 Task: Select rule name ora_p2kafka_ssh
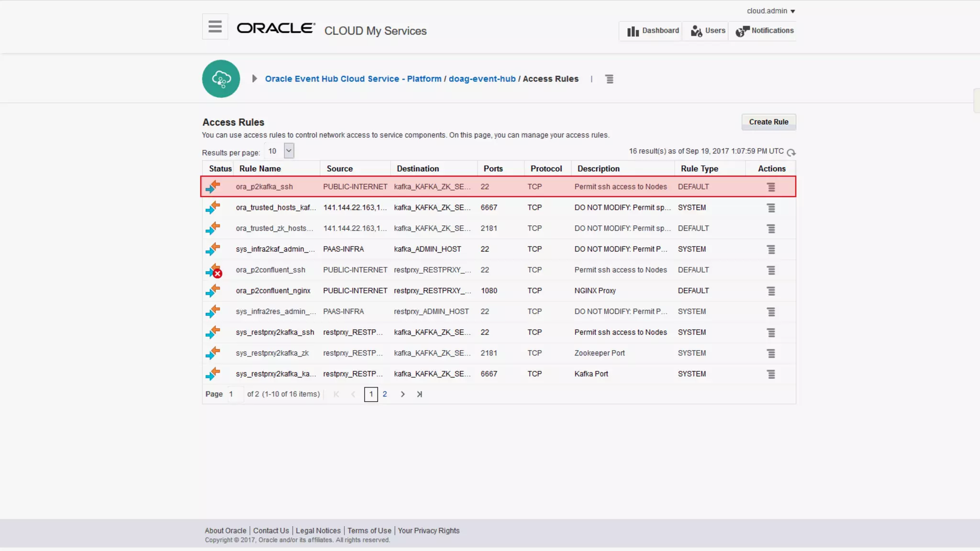click(264, 187)
